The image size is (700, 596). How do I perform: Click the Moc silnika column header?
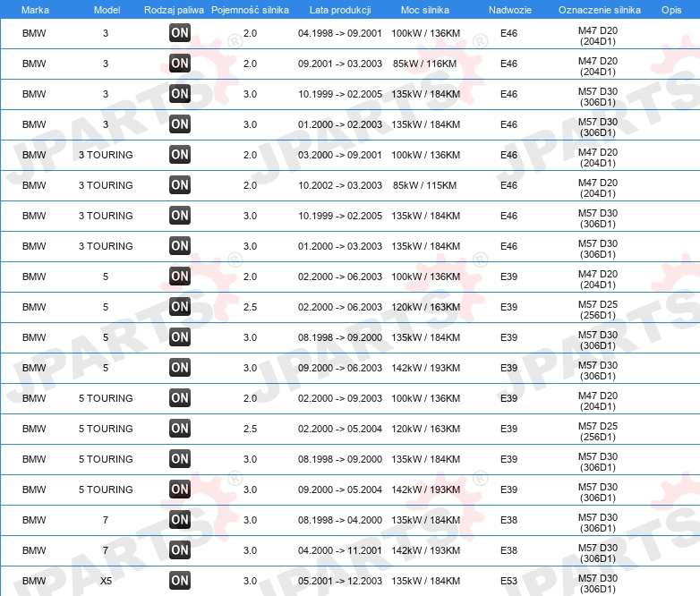pyautogui.click(x=425, y=10)
